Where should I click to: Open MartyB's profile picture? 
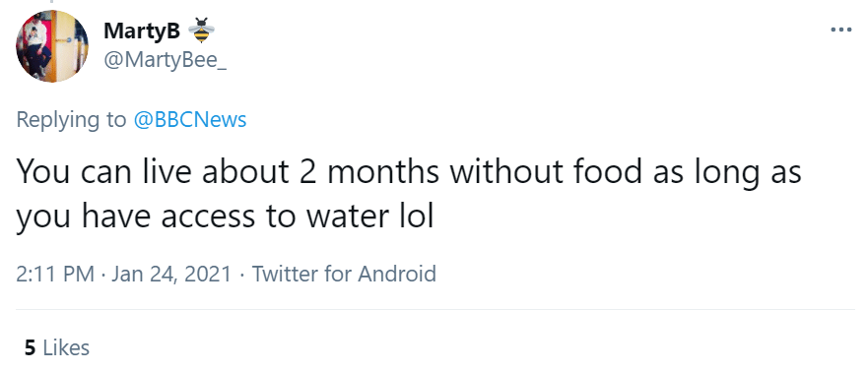(x=51, y=46)
